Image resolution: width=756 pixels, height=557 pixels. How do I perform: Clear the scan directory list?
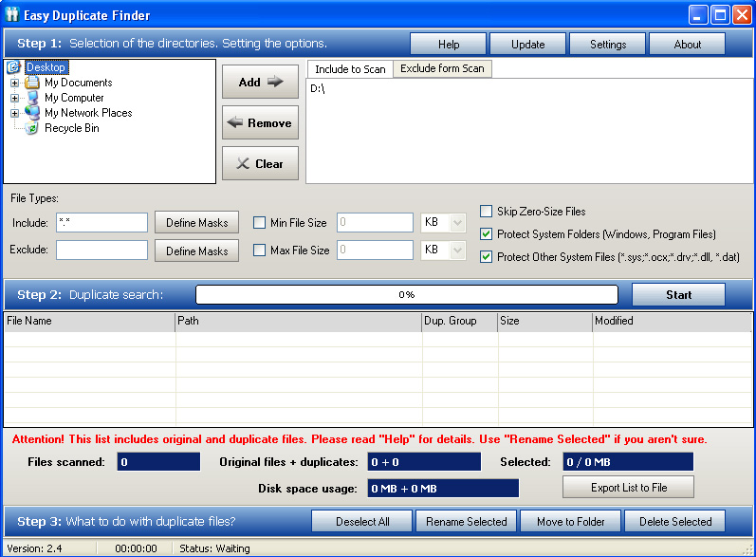pos(260,163)
